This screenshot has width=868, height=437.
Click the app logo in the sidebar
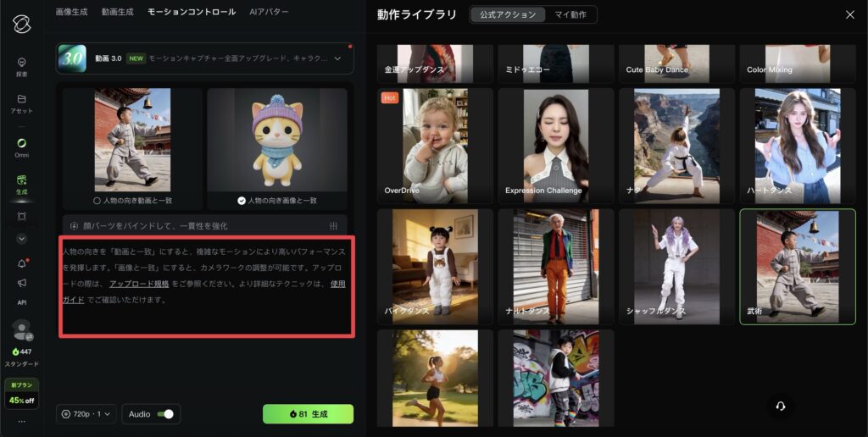22,23
